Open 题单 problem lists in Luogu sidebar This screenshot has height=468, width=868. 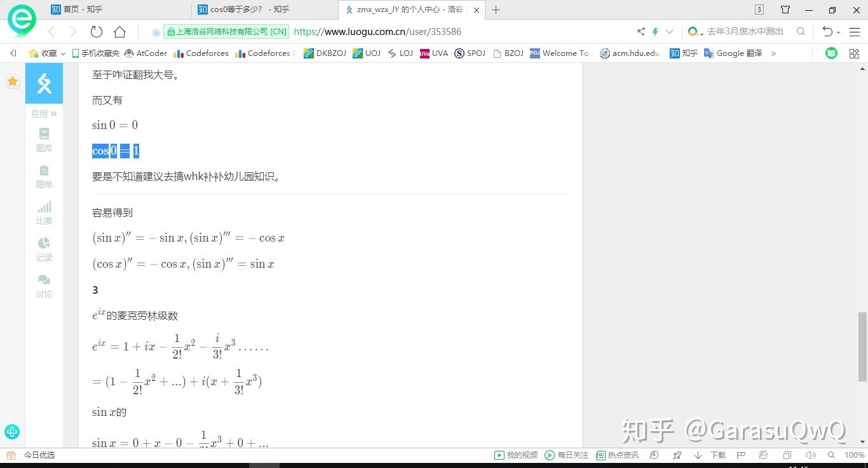click(x=44, y=176)
